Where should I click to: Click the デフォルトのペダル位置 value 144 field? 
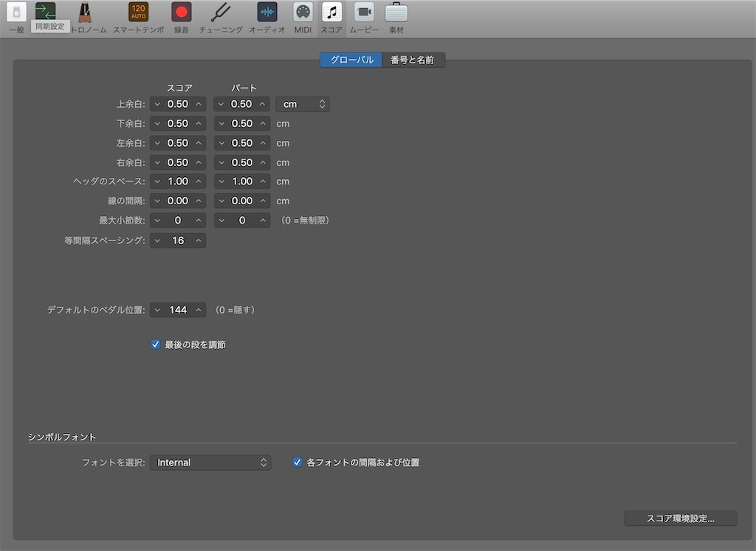click(177, 311)
